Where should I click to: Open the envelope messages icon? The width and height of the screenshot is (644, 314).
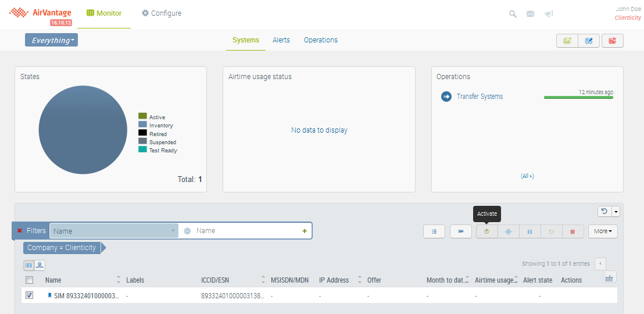530,14
